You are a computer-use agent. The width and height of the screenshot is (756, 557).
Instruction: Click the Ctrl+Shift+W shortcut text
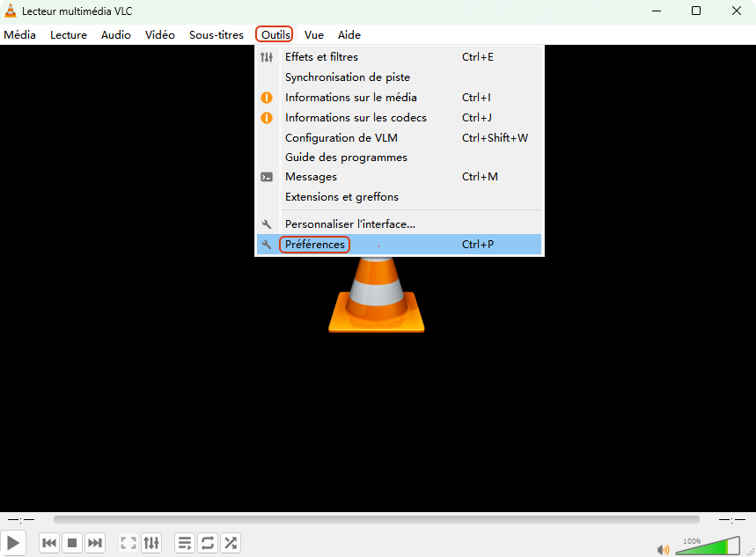[495, 138]
